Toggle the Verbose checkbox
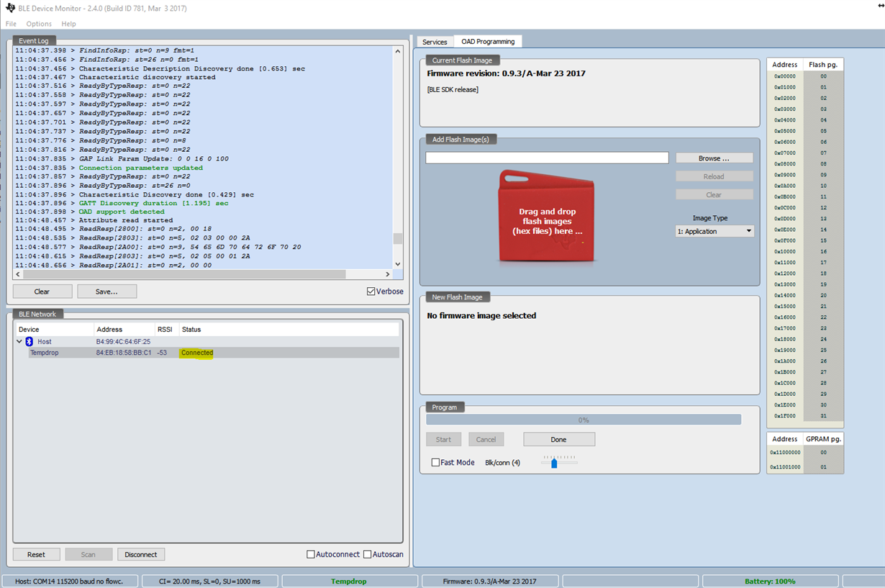 tap(371, 291)
